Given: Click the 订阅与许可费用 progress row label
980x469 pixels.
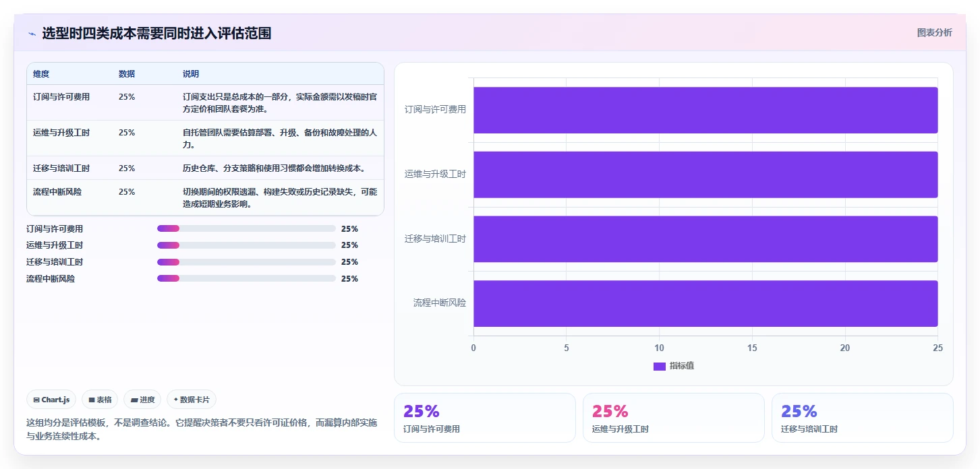Looking at the screenshot, I should coord(55,228).
